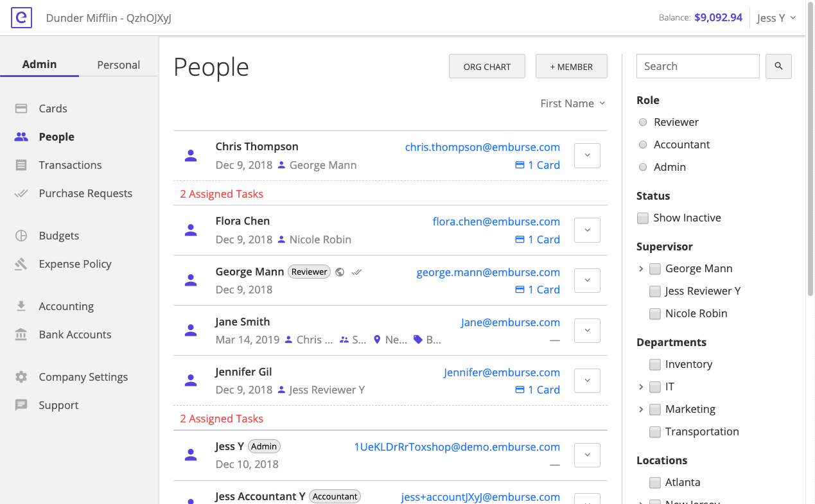This screenshot has height=504, width=815.
Task: Click the People sidebar icon
Action: [x=21, y=137]
